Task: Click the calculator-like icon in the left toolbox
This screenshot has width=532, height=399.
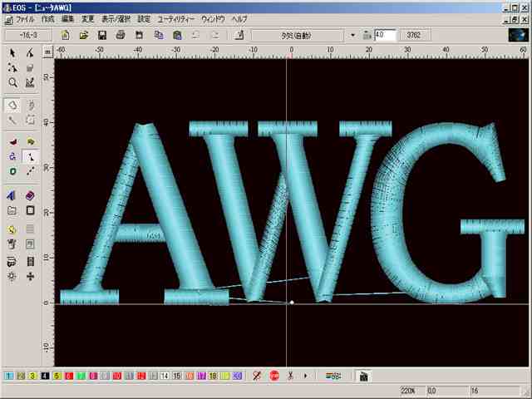Action: pos(30,261)
